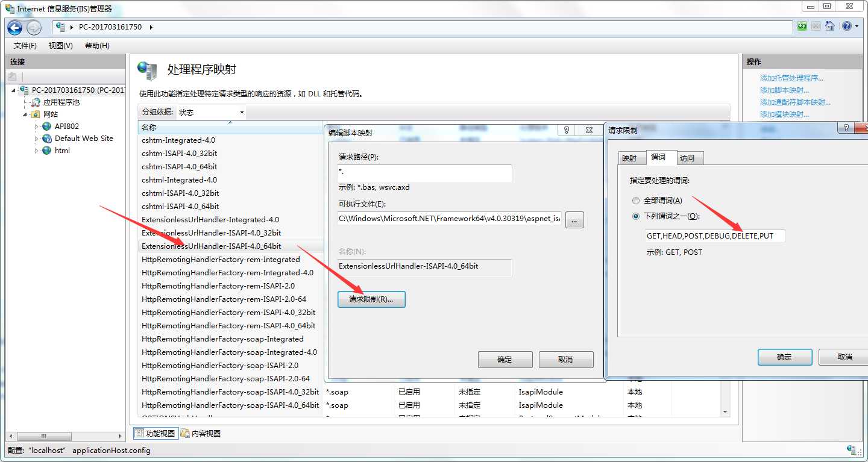
Task: Click the html site globe icon
Action: click(47, 151)
